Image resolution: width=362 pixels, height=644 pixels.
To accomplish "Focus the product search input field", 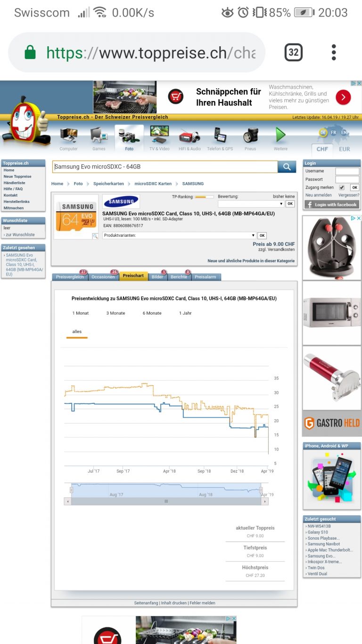I will point(165,167).
